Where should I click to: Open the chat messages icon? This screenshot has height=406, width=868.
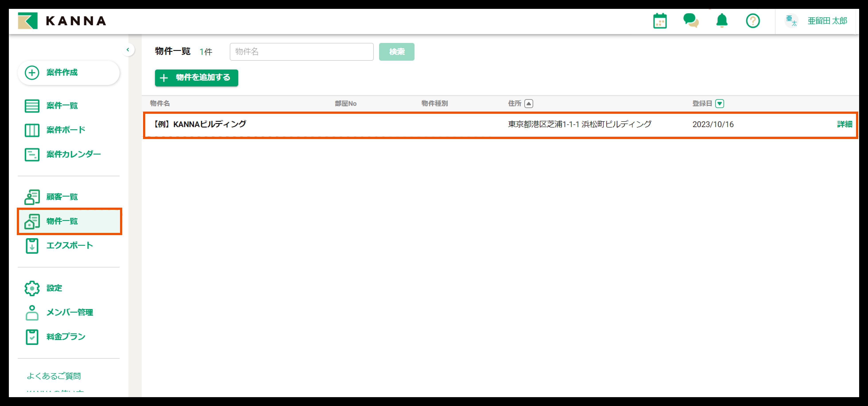click(690, 21)
